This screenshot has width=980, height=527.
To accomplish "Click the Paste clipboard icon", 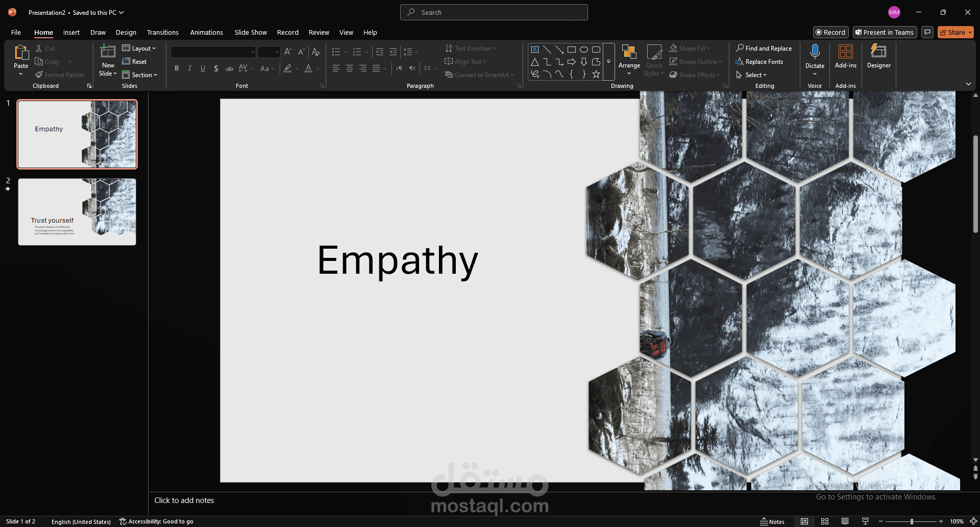I will click(21, 53).
